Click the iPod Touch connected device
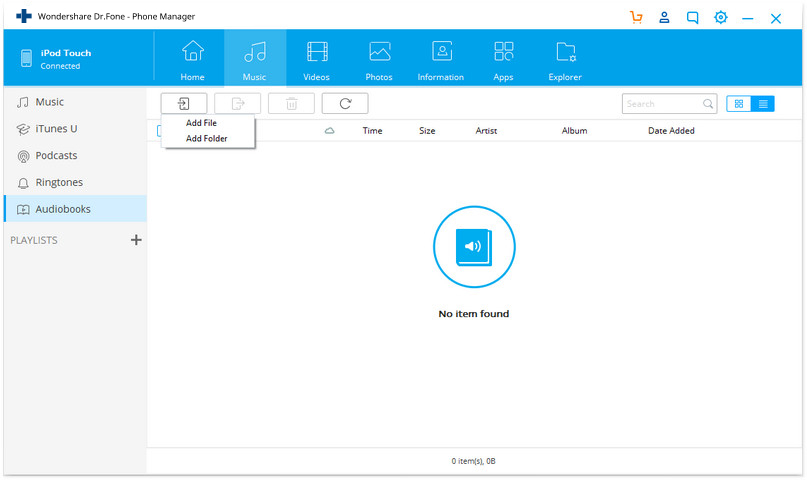 pos(57,59)
